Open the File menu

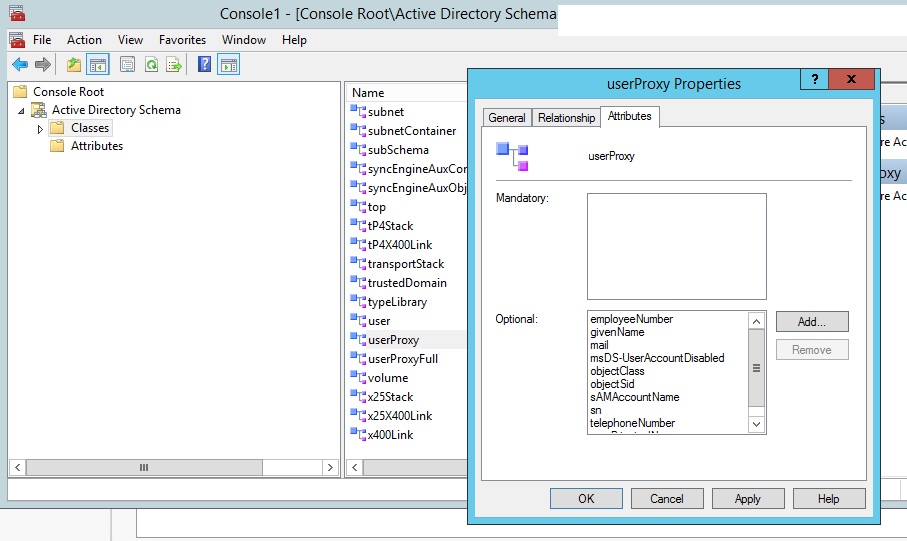click(x=42, y=40)
